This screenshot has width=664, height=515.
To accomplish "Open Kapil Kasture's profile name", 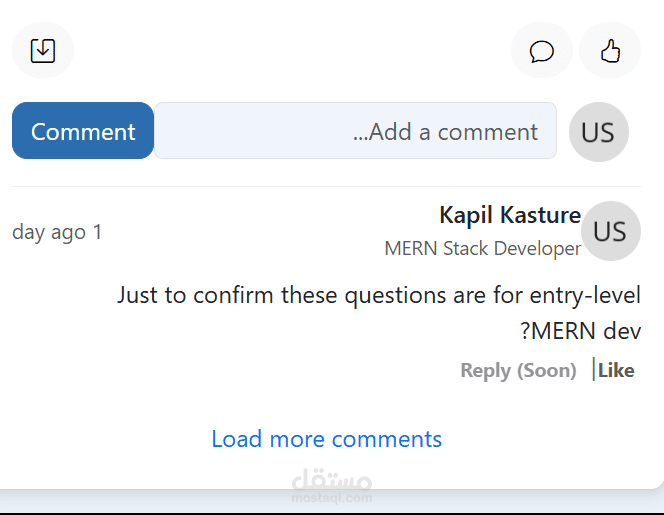I will 510,215.
